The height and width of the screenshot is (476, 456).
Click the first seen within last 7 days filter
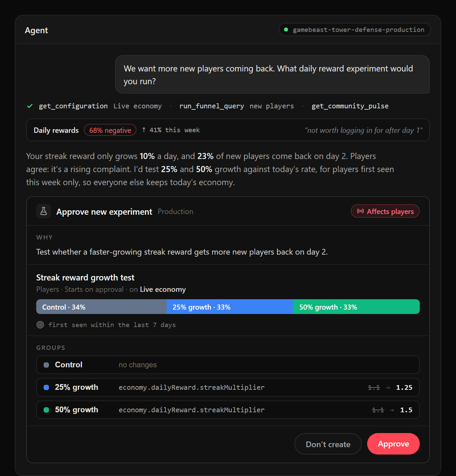click(112, 325)
